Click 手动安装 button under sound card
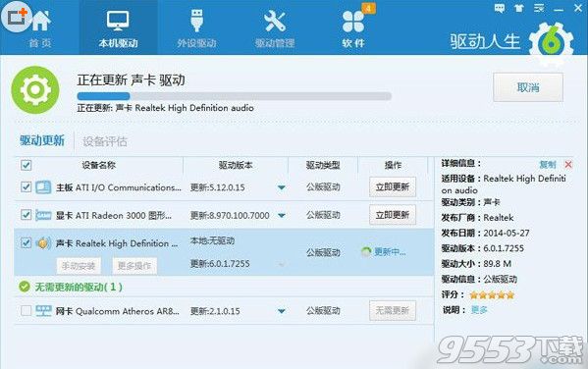 click(79, 266)
